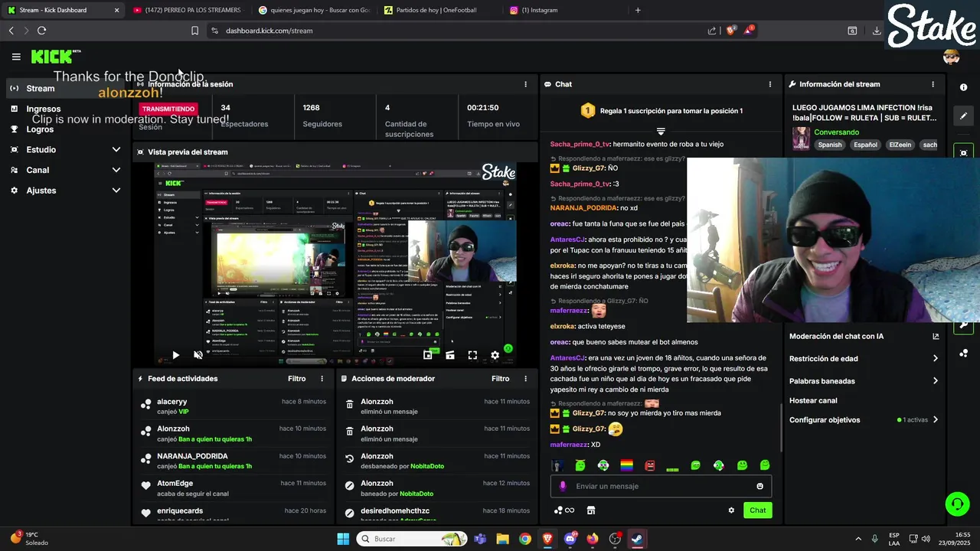The width and height of the screenshot is (980, 551).
Task: Play the stream preview video
Action: coord(175,355)
